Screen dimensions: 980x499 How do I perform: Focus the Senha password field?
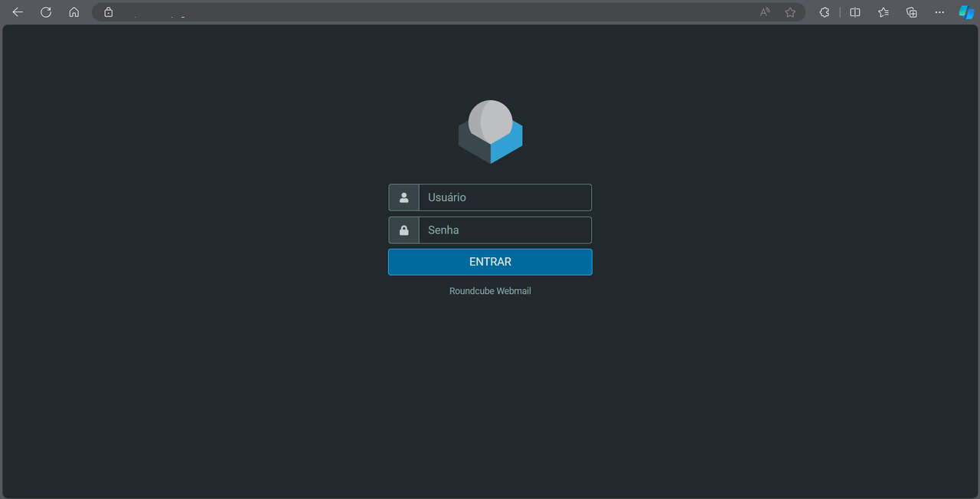505,230
